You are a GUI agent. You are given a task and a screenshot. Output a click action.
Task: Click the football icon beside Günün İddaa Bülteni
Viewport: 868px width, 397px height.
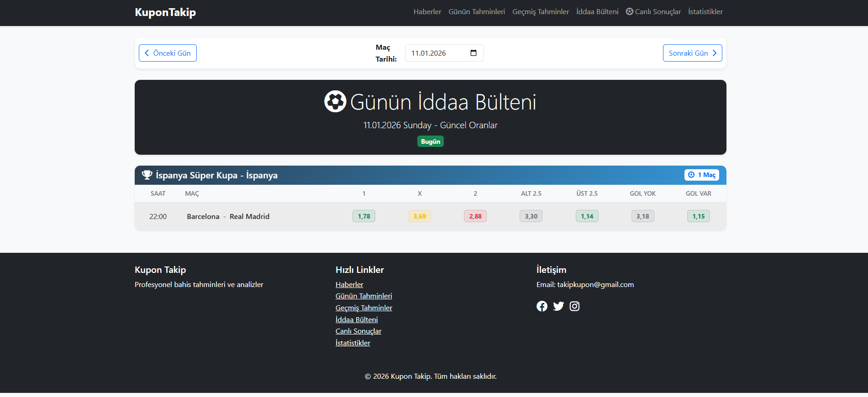click(335, 101)
